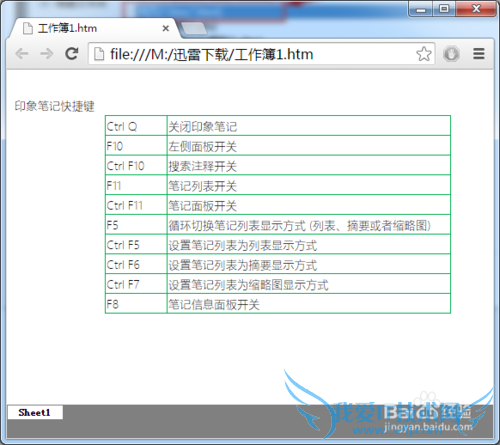The height and width of the screenshot is (445, 500).
Task: Click the cell 笔记列表开关
Action: (309, 185)
